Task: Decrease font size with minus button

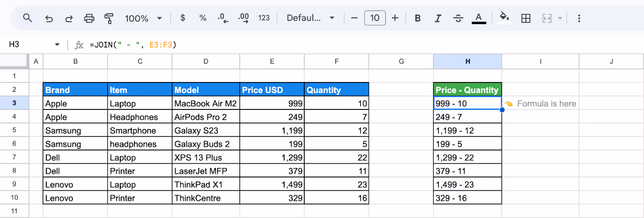Action: point(354,18)
